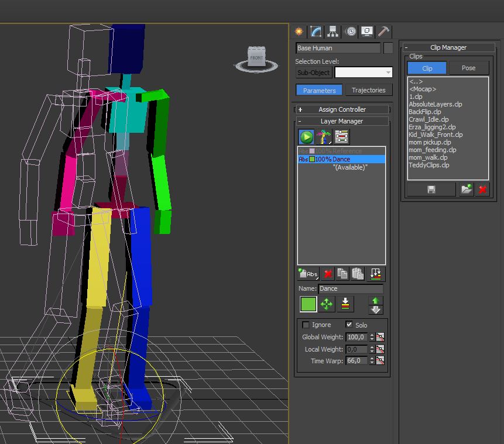Click the green play icon in Layer Manager

pos(306,136)
